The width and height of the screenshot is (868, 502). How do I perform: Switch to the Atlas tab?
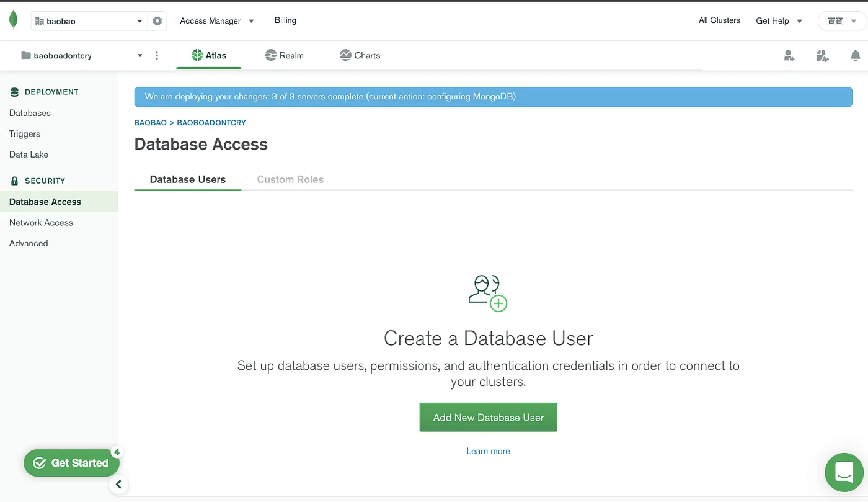209,55
